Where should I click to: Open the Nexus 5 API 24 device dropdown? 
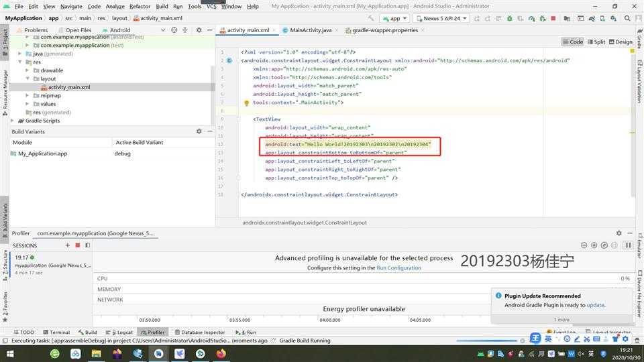pos(441,19)
